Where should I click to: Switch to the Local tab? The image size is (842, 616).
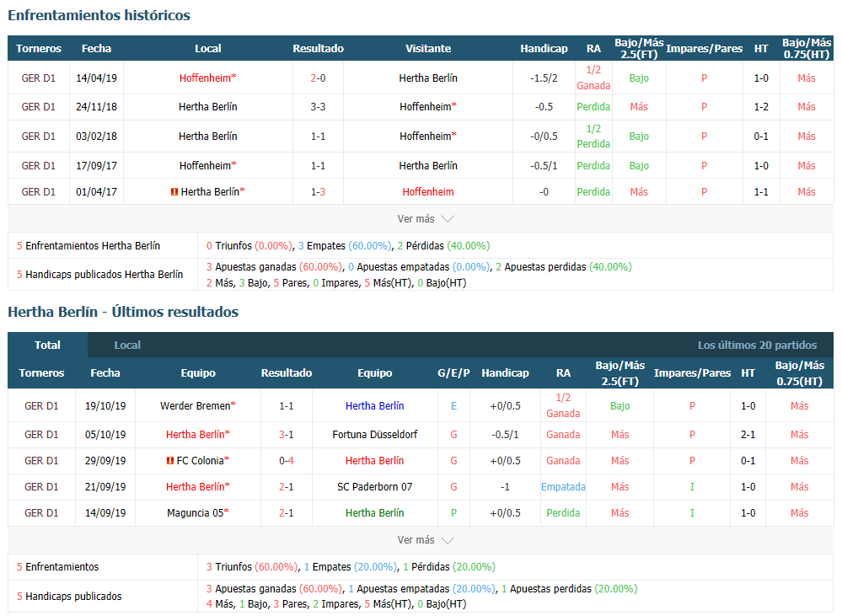pyautogui.click(x=127, y=345)
